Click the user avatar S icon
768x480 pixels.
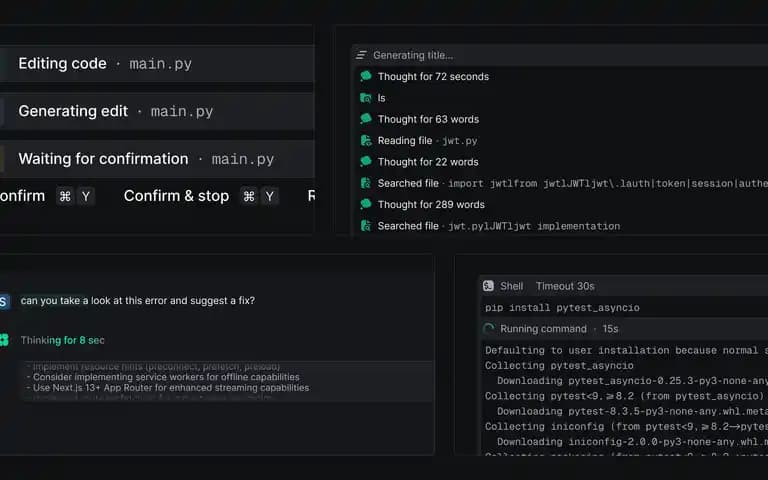coord(4,301)
